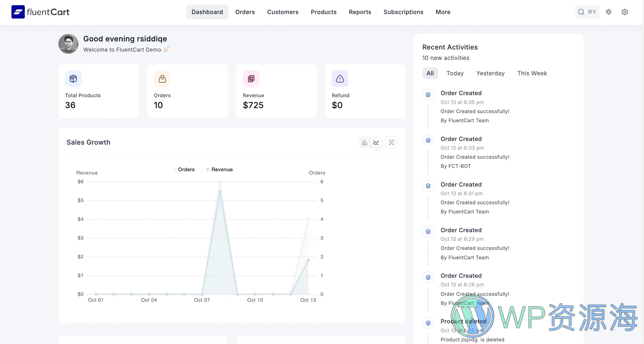Screen dimensions: 644x344
Task: Switch Sales Growth chart to bar view
Action: coord(364,142)
